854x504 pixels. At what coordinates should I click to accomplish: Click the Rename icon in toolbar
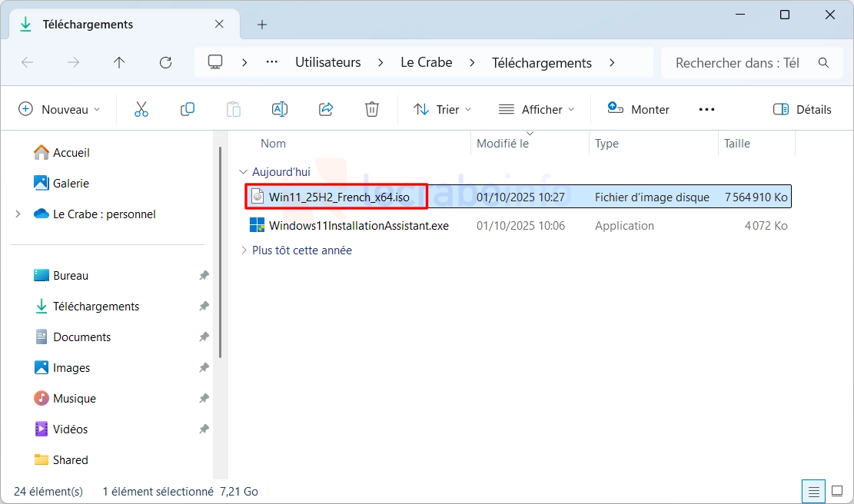click(280, 109)
